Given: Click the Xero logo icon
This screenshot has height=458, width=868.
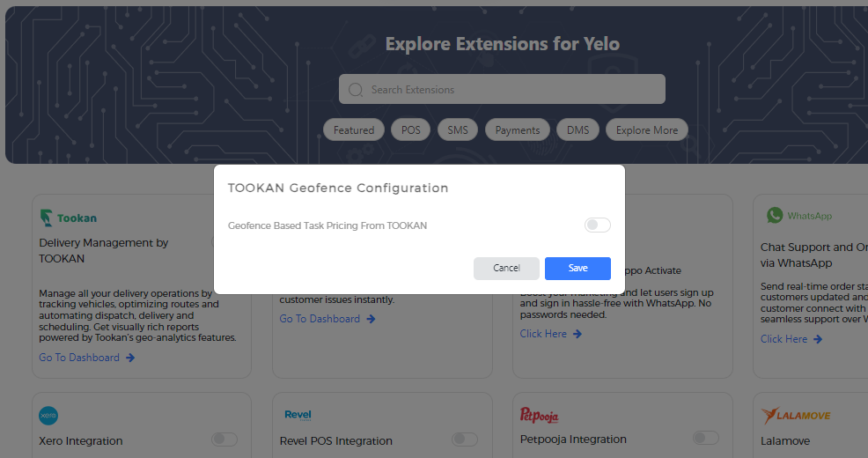Looking at the screenshot, I should (x=48, y=416).
